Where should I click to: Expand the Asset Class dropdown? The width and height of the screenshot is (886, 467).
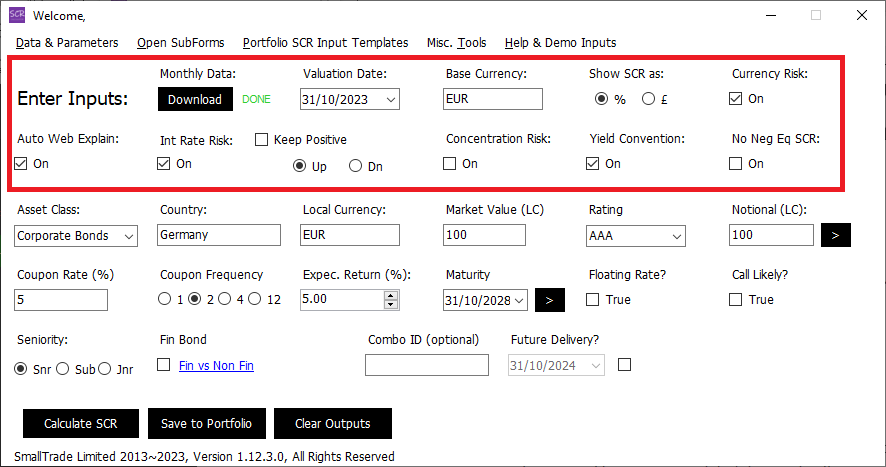pos(128,236)
